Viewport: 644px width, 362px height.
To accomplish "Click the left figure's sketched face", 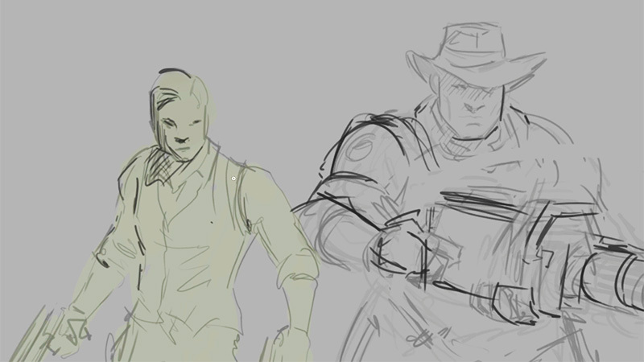I will coord(180,134).
